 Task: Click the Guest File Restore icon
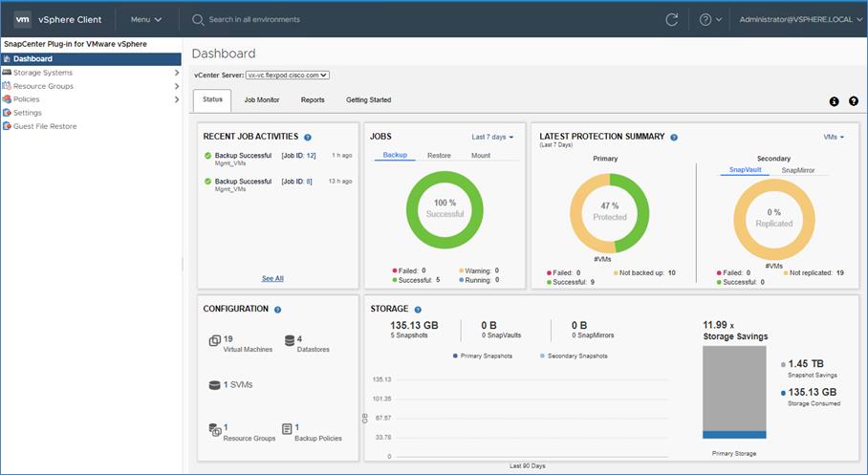[7, 126]
